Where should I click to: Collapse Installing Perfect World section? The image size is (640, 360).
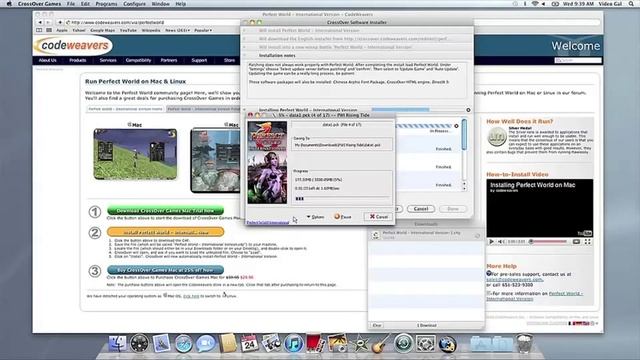click(x=244, y=110)
